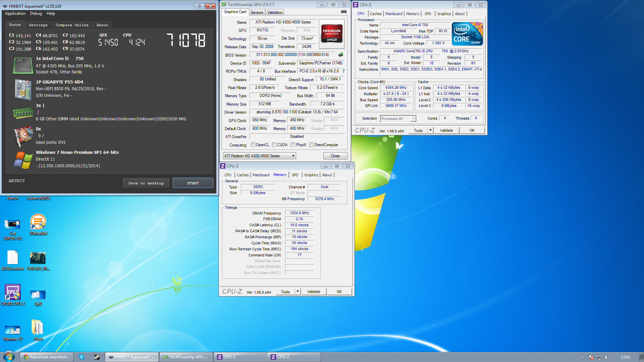Switch to Settings tab in HWBOT Aquamark

pyautogui.click(x=38, y=25)
